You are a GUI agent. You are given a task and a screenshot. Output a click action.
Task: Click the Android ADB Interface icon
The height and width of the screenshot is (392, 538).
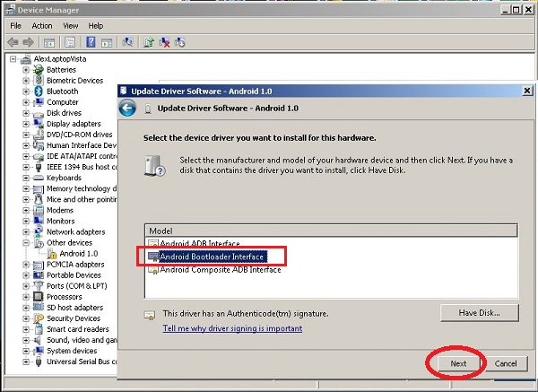pos(153,243)
